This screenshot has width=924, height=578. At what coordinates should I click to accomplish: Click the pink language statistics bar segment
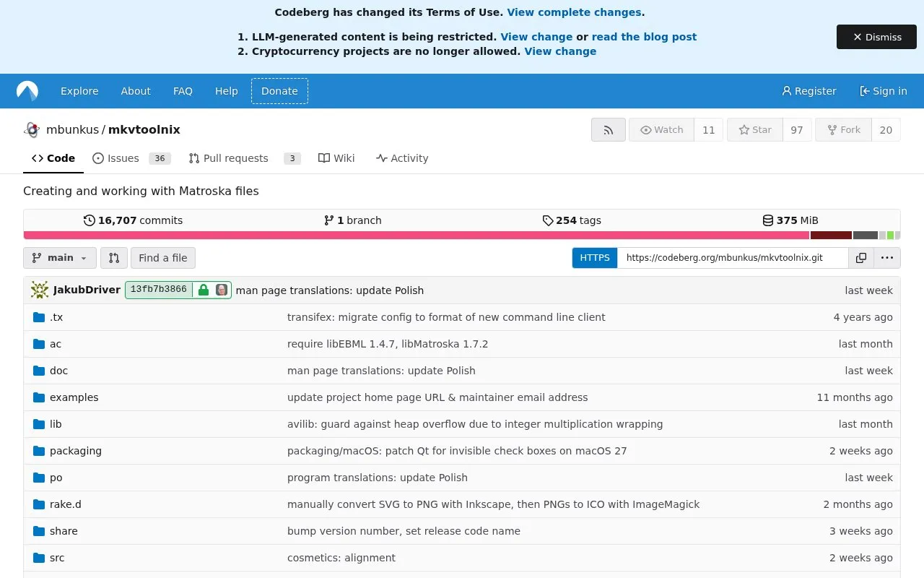coord(417,235)
